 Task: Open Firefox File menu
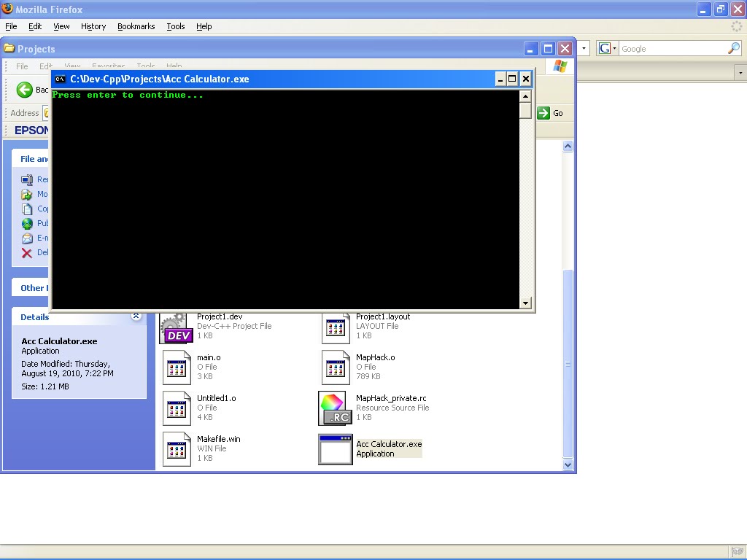click(11, 26)
